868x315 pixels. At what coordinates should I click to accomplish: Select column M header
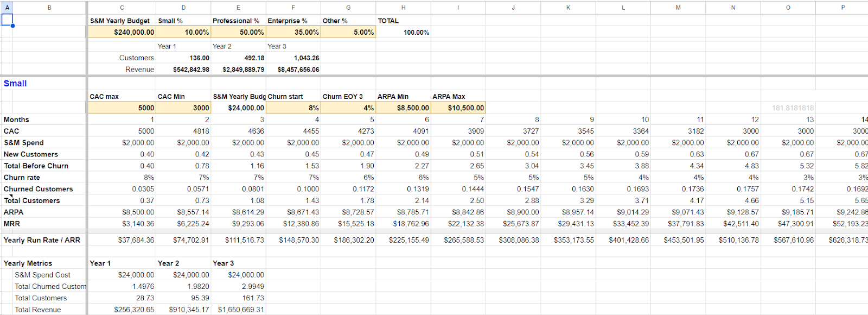point(678,8)
